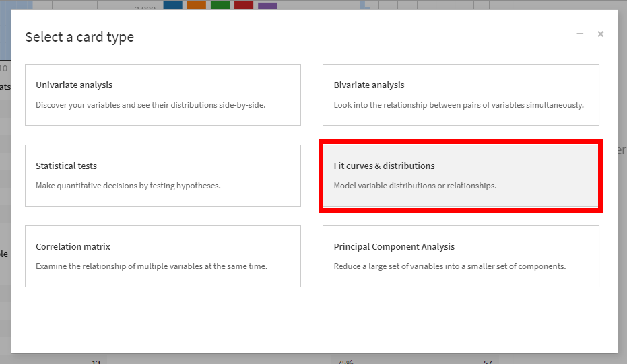Select the Univariate analysis card
Image resolution: width=627 pixels, height=364 pixels.
click(163, 95)
